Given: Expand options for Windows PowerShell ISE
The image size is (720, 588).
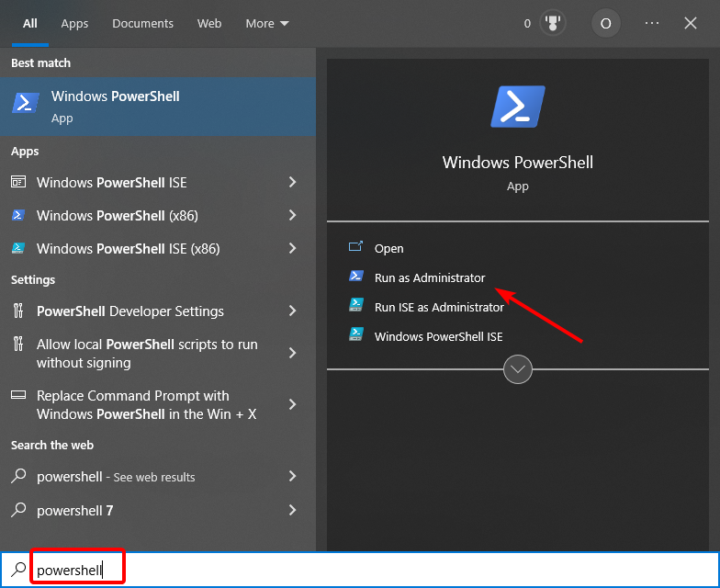Looking at the screenshot, I should point(292,182).
